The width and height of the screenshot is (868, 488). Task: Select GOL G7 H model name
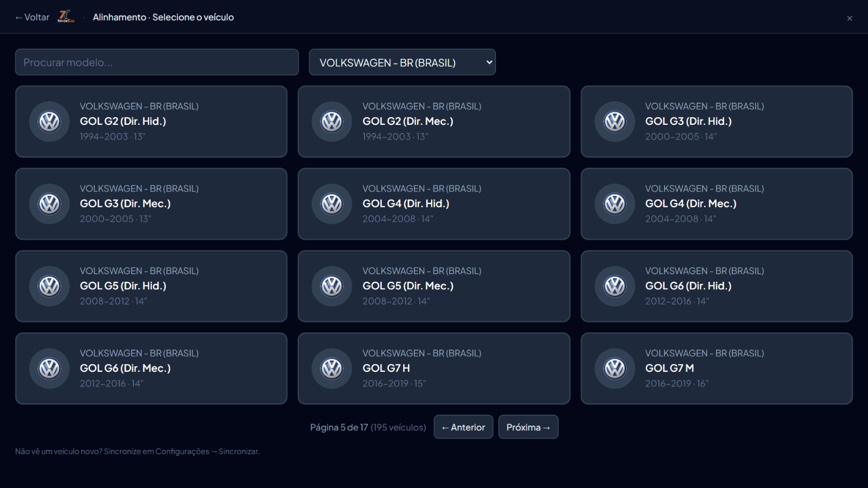386,368
